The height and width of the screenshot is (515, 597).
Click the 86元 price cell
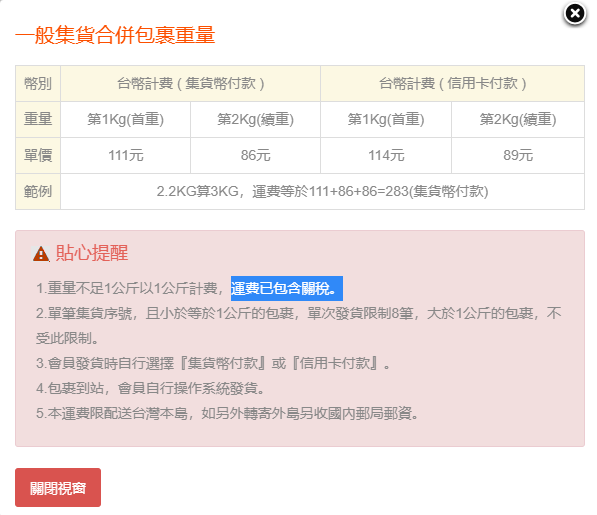tap(255, 156)
